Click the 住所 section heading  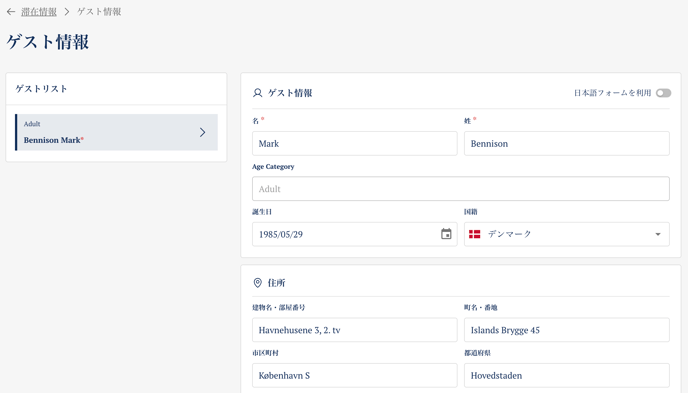click(x=276, y=283)
